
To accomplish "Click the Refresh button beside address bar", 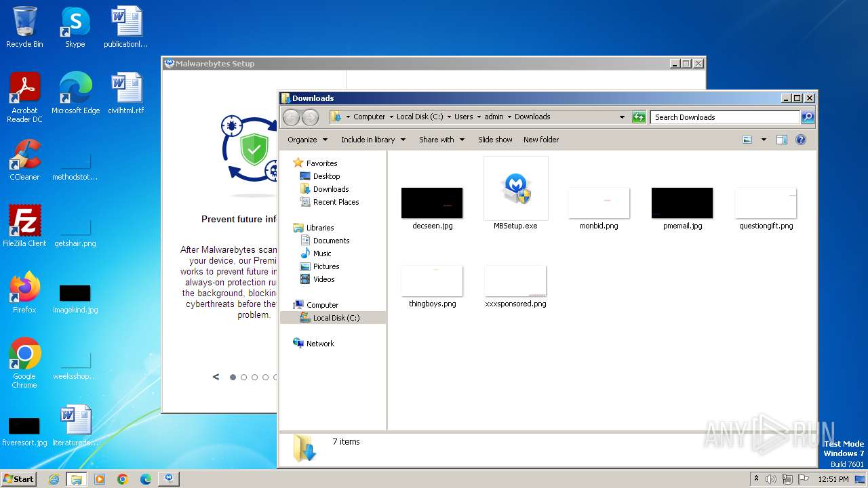I will [x=639, y=117].
